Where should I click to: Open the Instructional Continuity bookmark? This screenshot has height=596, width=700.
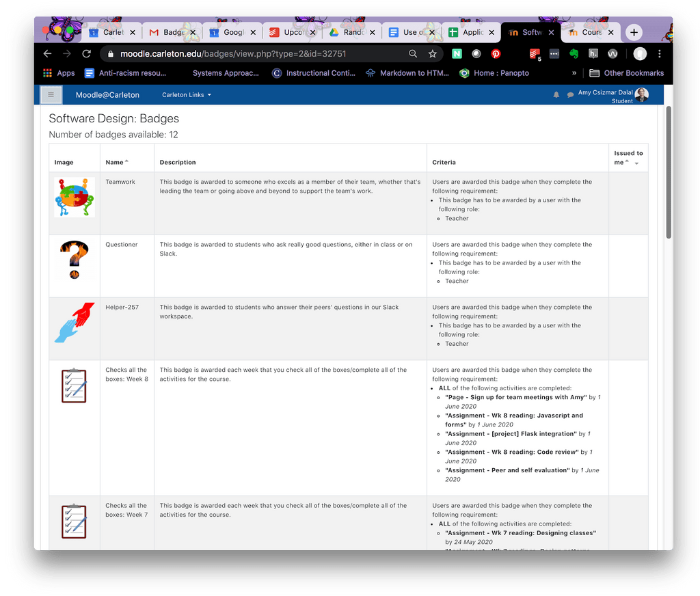click(314, 72)
